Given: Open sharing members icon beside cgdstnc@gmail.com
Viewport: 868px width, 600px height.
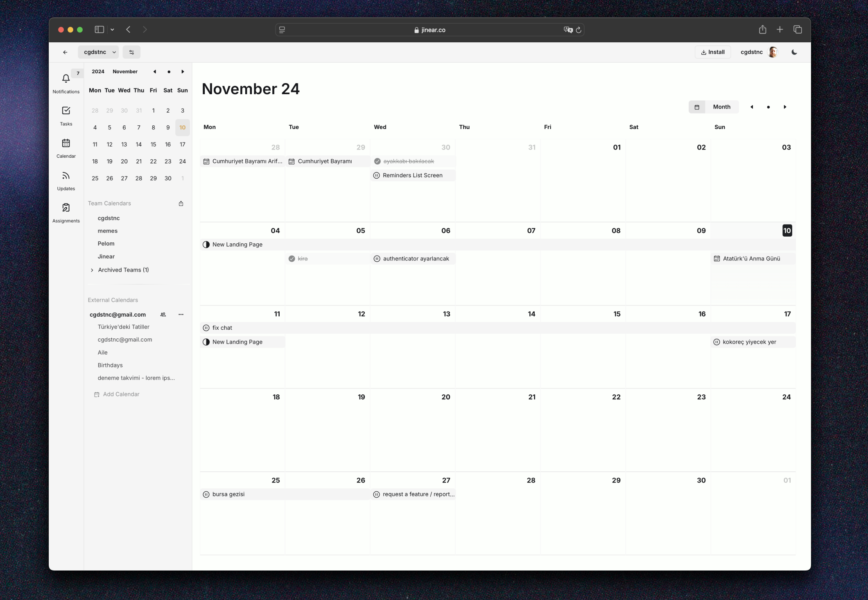Looking at the screenshot, I should (163, 314).
